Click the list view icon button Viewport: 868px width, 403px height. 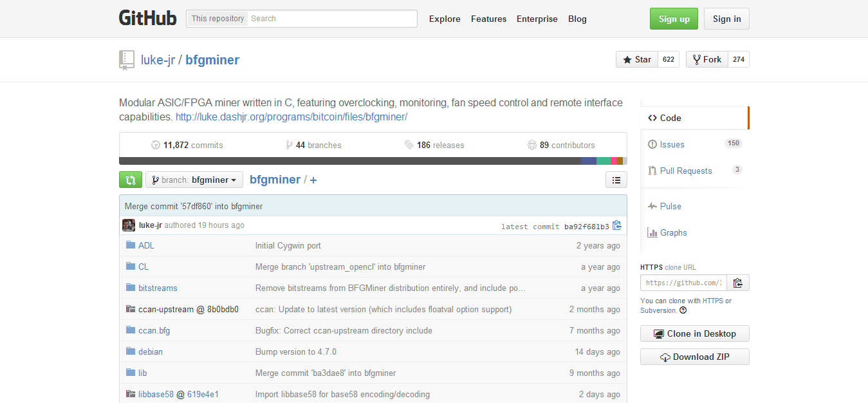[616, 180]
